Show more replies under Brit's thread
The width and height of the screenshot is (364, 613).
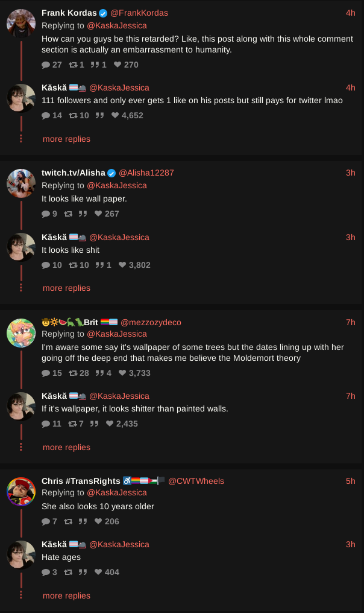click(66, 448)
